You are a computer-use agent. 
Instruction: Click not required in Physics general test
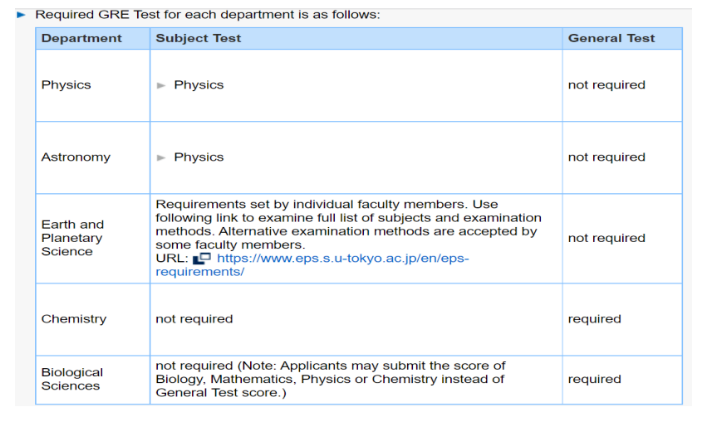(607, 85)
